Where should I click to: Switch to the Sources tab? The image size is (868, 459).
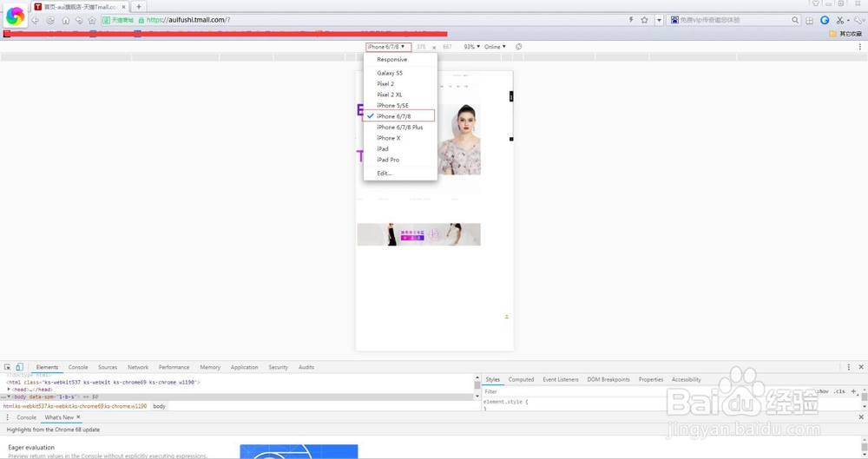(108, 367)
